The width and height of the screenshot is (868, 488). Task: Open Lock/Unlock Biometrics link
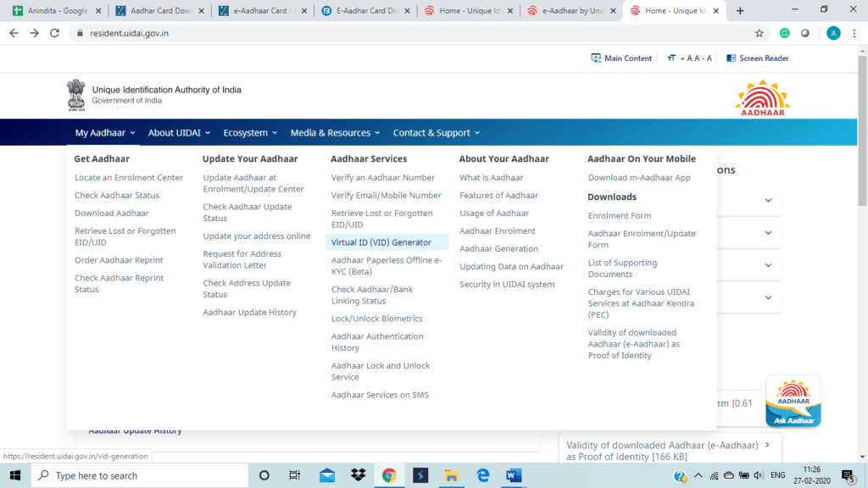376,319
